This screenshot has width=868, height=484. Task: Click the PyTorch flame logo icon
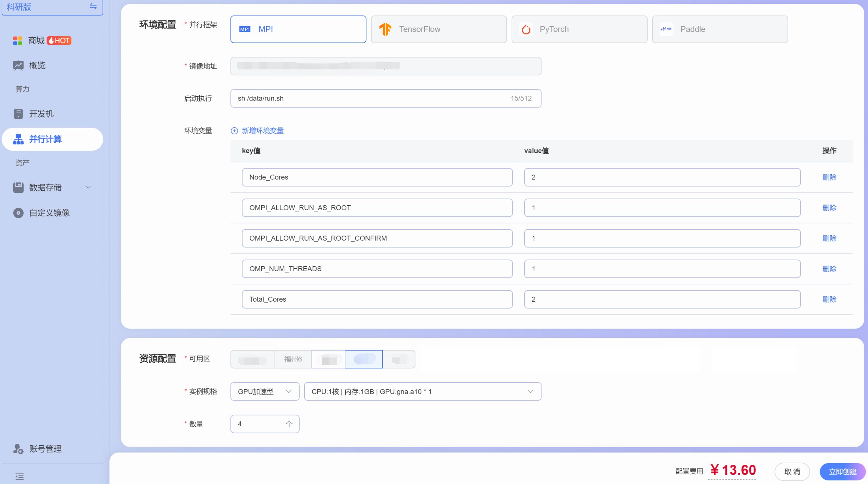tap(526, 29)
